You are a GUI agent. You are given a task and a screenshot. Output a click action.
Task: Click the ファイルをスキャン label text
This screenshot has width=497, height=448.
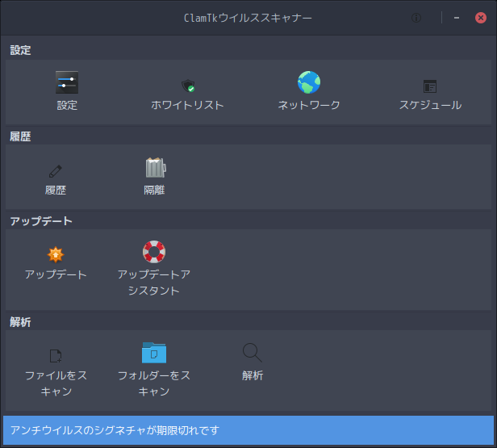point(56,383)
